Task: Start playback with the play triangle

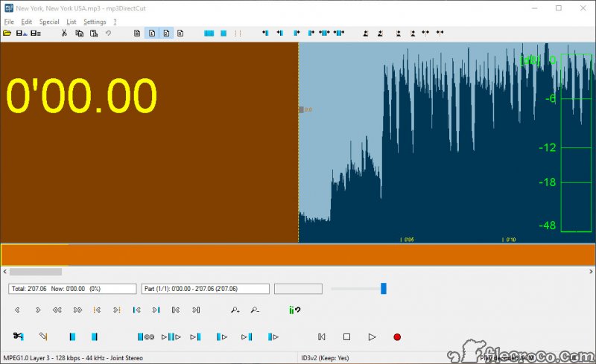Action: (372, 336)
